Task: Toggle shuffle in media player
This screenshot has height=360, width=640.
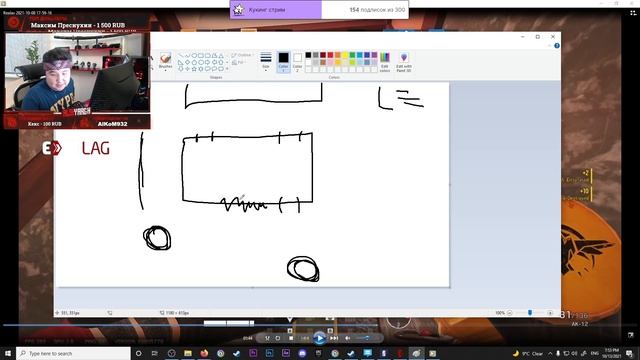Action: (x=267, y=338)
